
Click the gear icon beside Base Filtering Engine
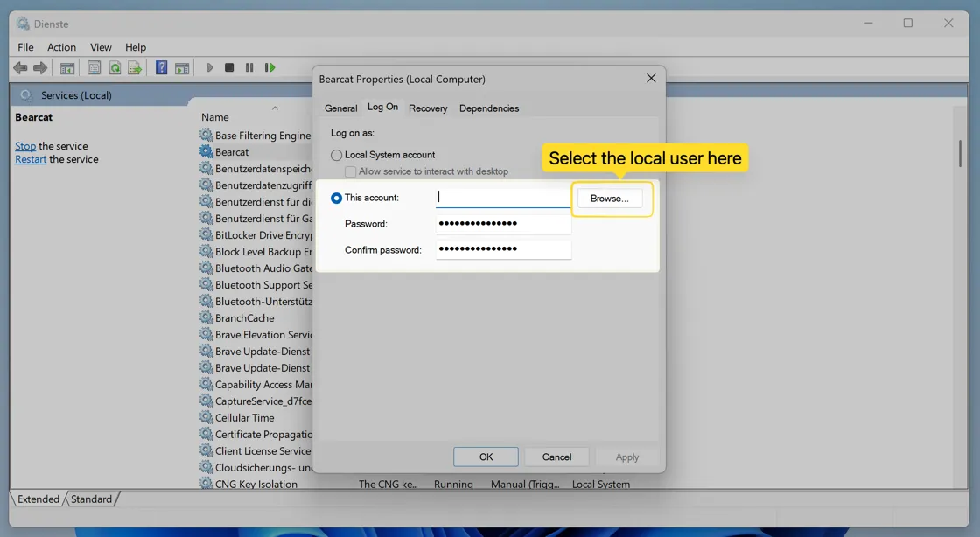pos(206,135)
